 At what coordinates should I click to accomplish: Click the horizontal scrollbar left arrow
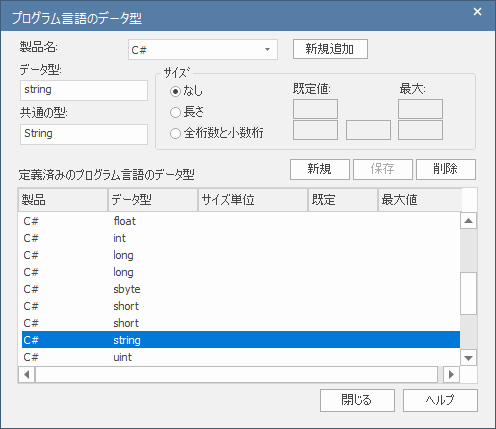(x=27, y=374)
